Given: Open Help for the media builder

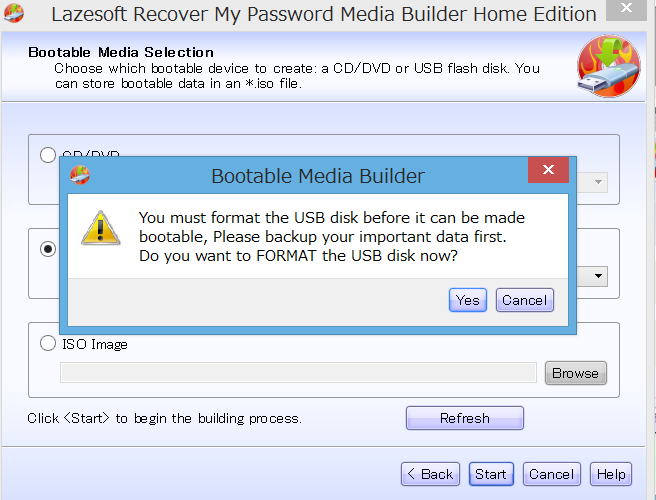Looking at the screenshot, I should (x=611, y=474).
